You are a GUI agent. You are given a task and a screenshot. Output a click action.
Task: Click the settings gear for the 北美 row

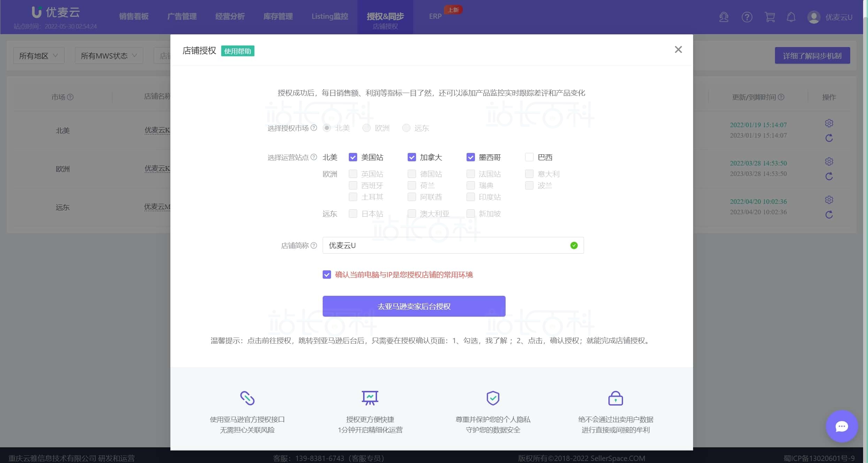[829, 123]
